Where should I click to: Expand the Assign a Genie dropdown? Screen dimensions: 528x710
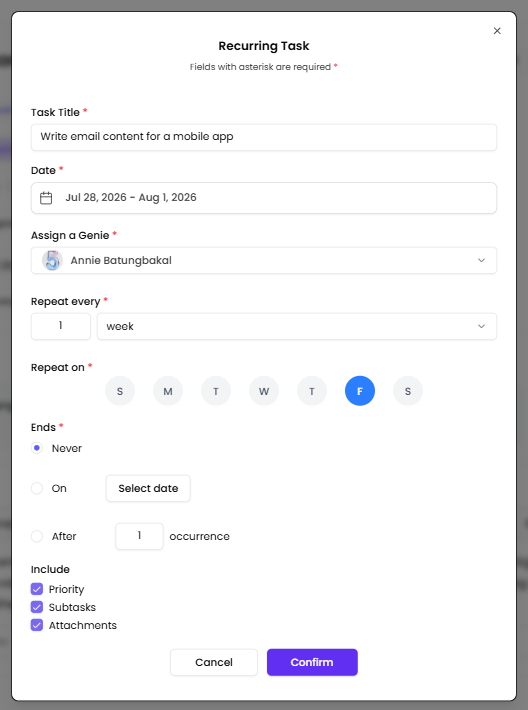pos(264,260)
